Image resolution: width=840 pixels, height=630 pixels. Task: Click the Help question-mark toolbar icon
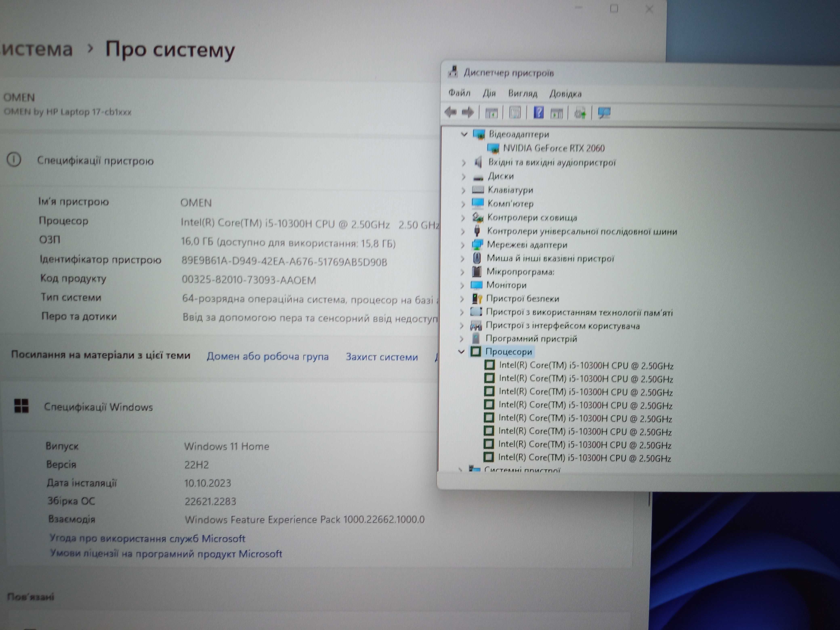click(539, 112)
